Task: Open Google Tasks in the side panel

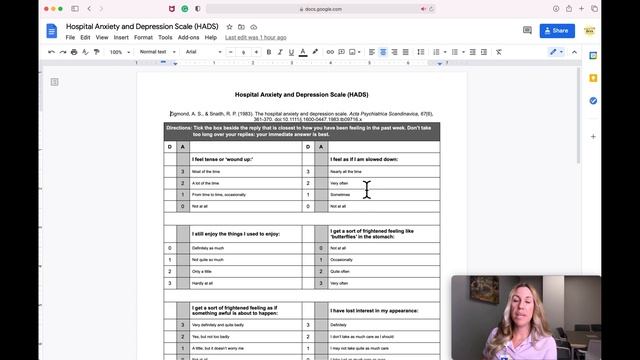Action: point(593,100)
